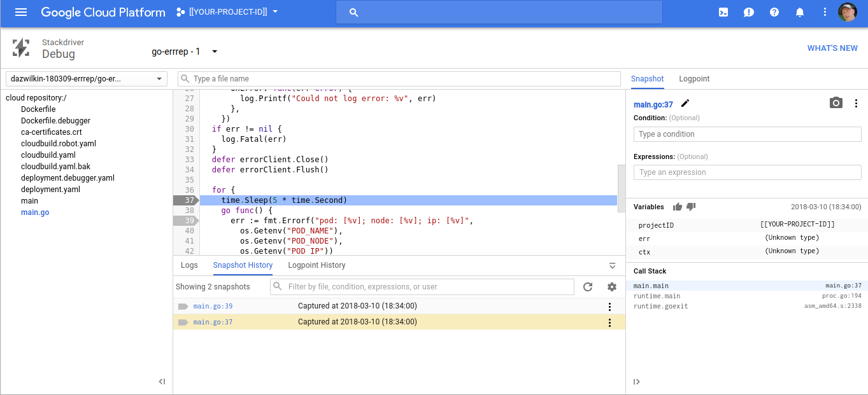Click the Type a condition input field
868x395 pixels.
746,134
